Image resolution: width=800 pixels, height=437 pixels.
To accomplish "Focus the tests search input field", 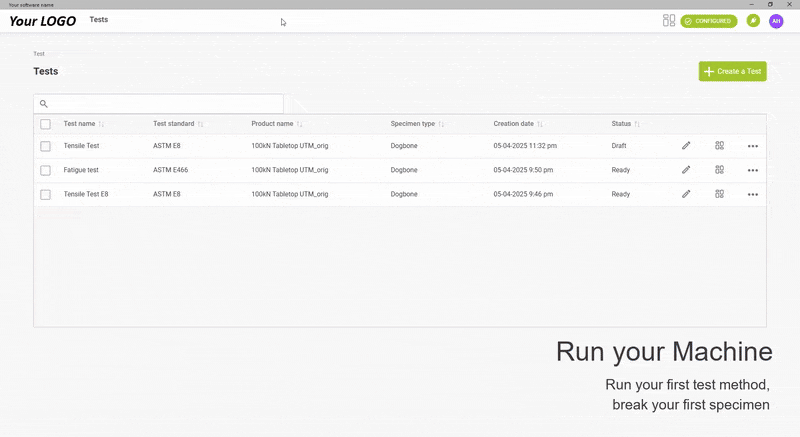I will click(165, 104).
